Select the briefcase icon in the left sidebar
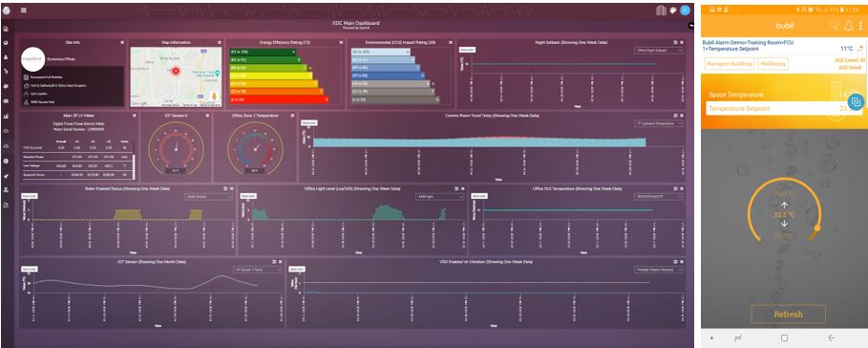 6,101
